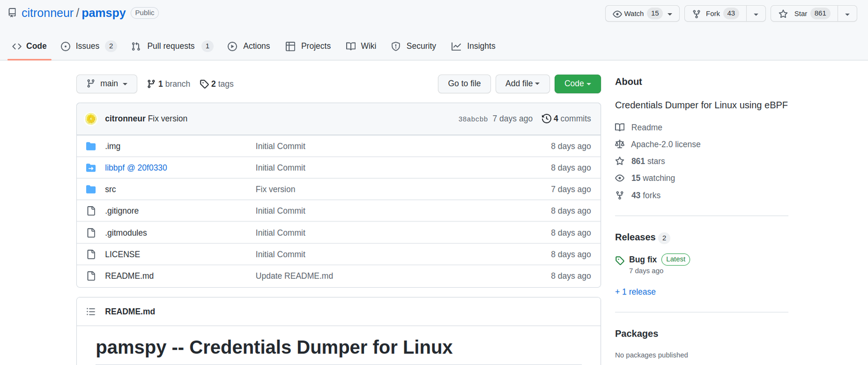Click the src folder icon
868x365 pixels.
coord(91,189)
